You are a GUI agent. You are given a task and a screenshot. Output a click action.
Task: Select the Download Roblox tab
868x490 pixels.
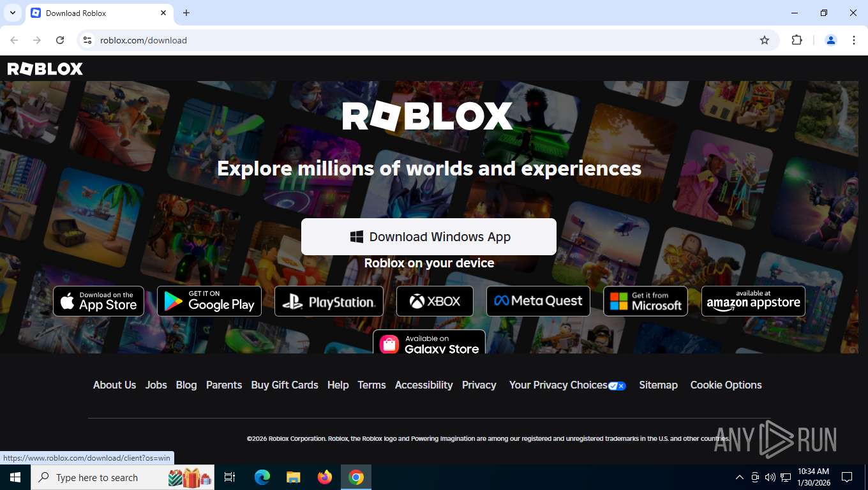pyautogui.click(x=99, y=13)
